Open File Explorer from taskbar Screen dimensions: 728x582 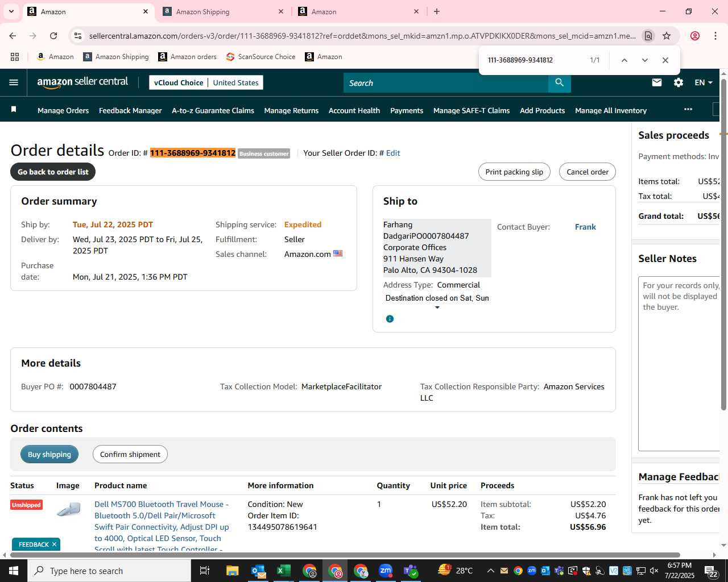click(232, 571)
